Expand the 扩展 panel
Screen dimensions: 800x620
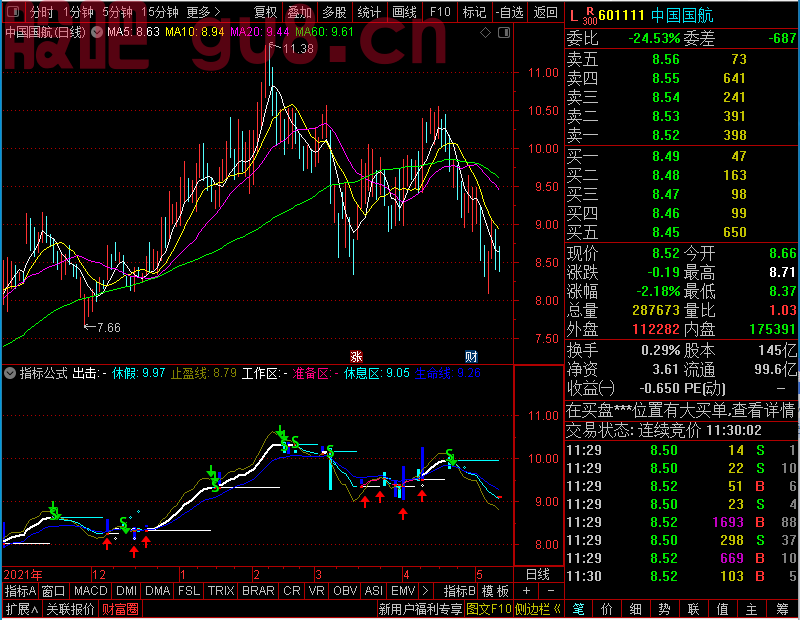coord(22,609)
